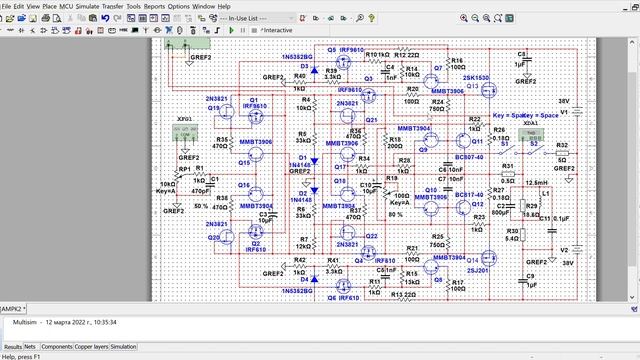Select the XDA1 distortion analyzer instrument

531,135
